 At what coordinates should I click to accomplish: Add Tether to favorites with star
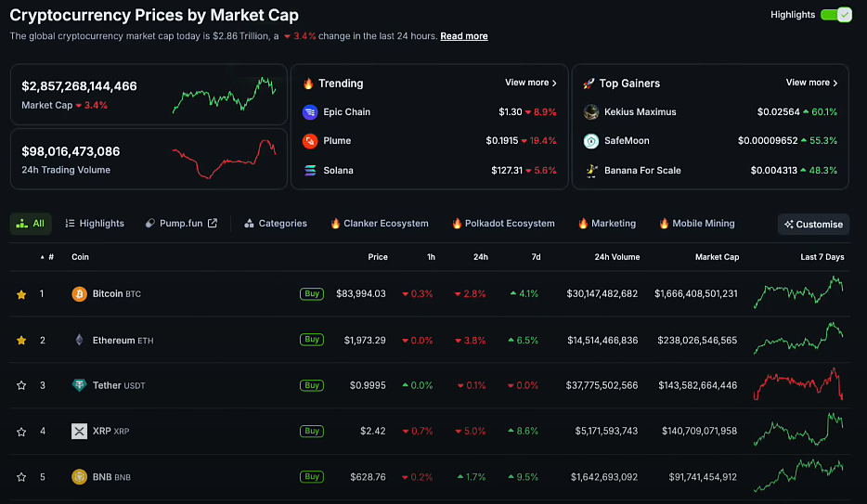coord(21,385)
